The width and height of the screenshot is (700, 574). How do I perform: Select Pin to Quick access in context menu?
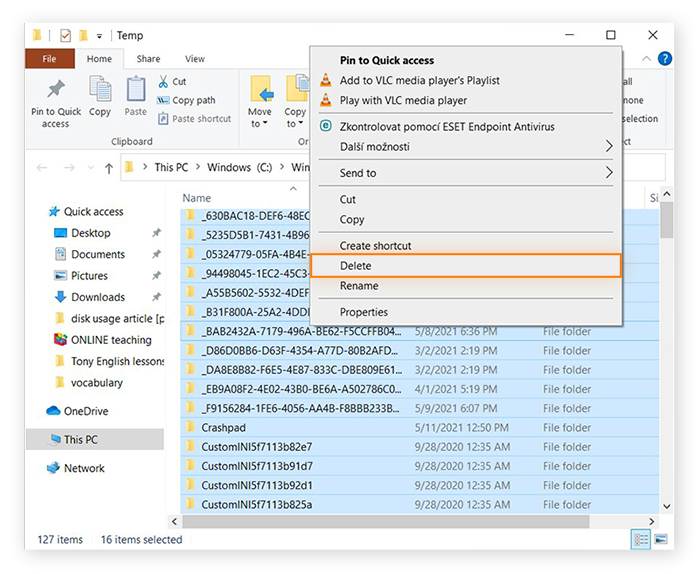coord(466,60)
